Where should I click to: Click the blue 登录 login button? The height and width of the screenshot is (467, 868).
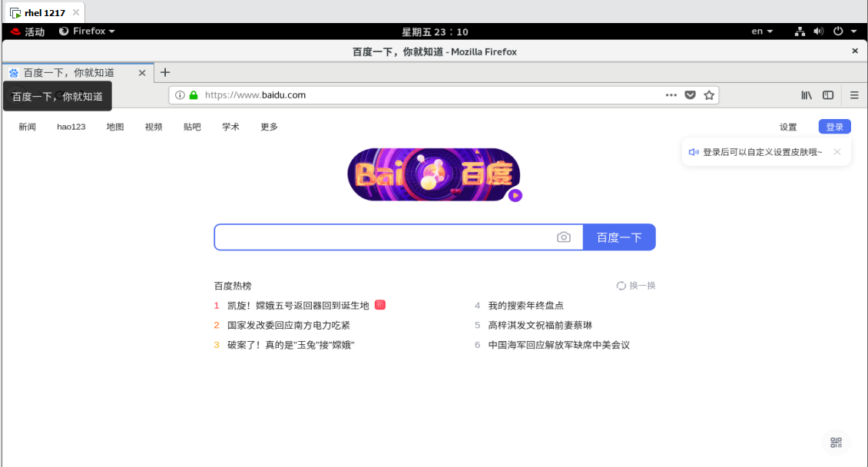click(x=835, y=127)
